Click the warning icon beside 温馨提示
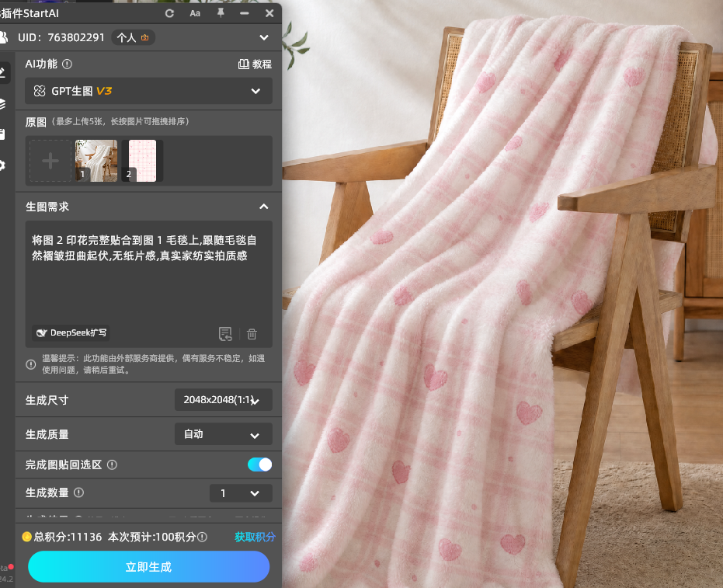This screenshot has width=723, height=588. pyautogui.click(x=31, y=364)
